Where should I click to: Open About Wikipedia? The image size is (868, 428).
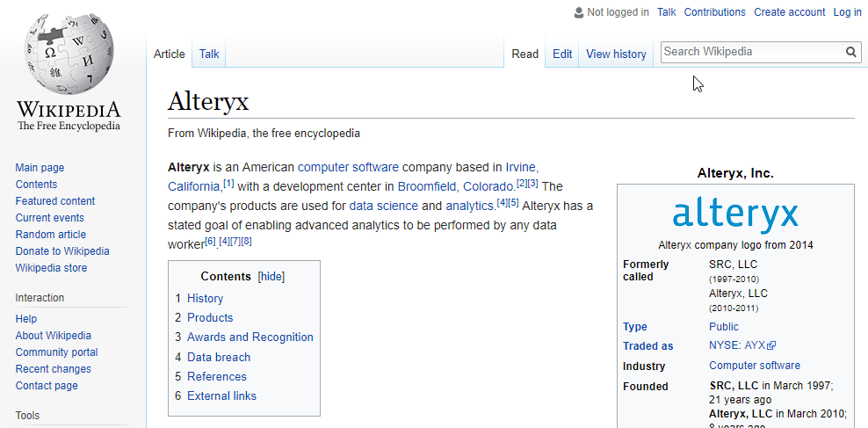coord(53,336)
